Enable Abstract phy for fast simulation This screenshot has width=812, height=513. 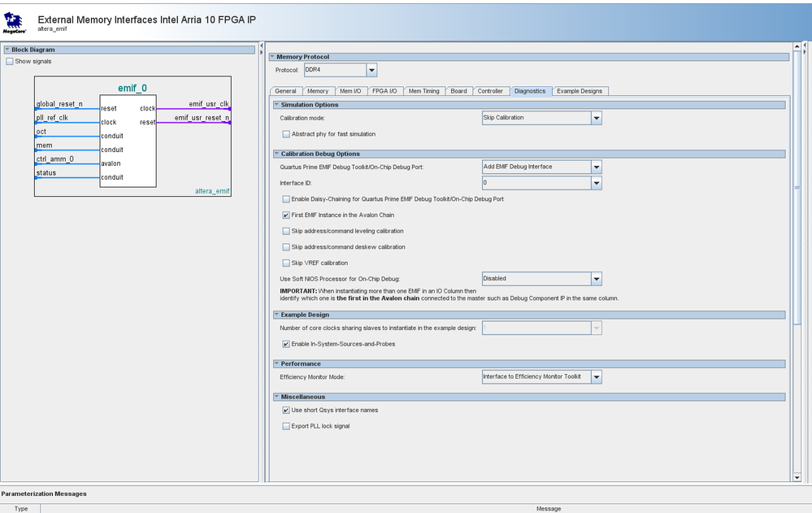tap(286, 134)
